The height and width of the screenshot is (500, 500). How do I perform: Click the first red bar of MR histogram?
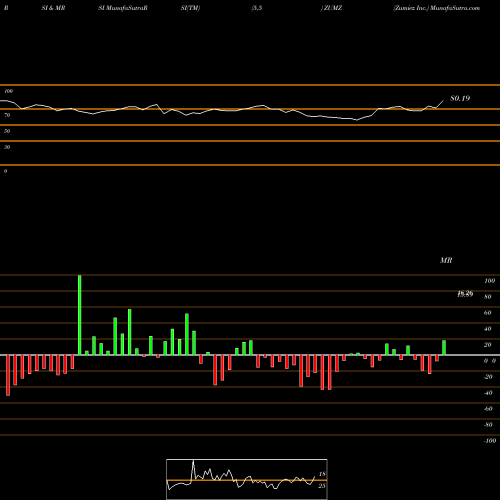[x=8, y=375]
